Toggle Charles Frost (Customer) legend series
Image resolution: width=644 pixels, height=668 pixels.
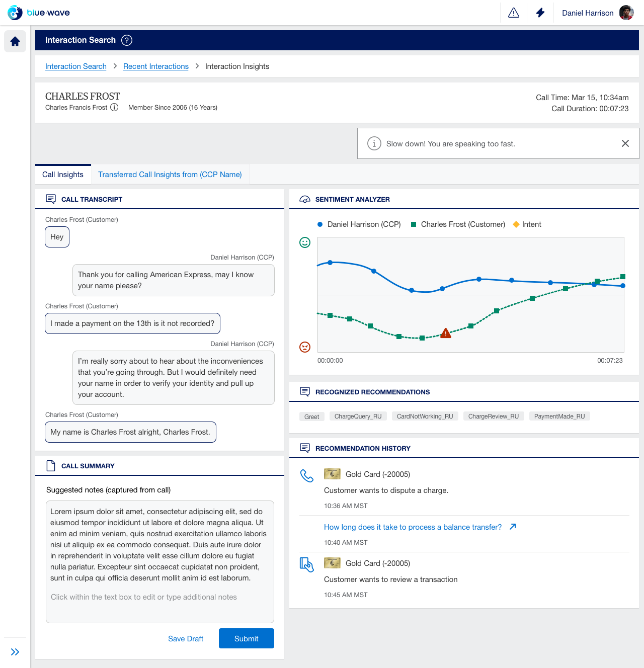pos(458,224)
